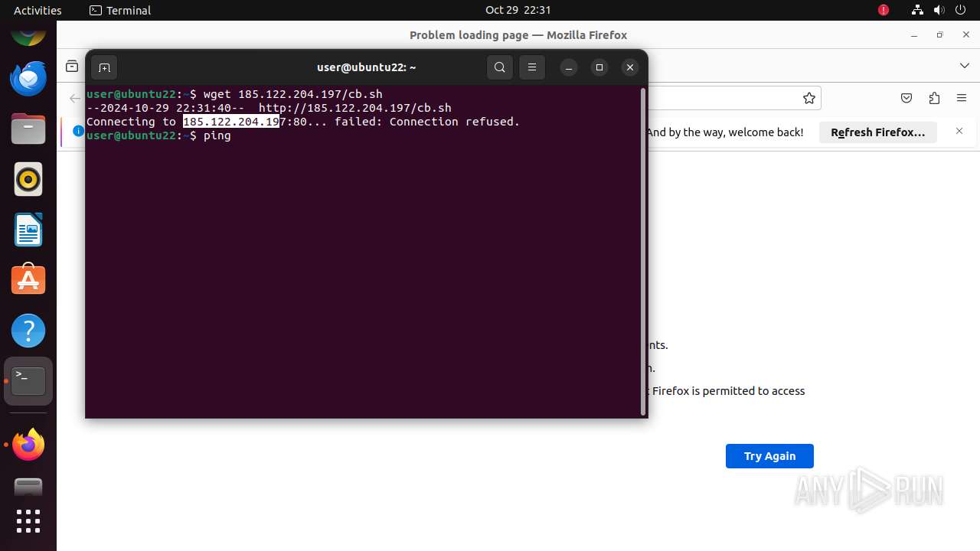Image resolution: width=980 pixels, height=551 pixels.
Task: Click the mounted drive icon in dock
Action: tap(28, 487)
